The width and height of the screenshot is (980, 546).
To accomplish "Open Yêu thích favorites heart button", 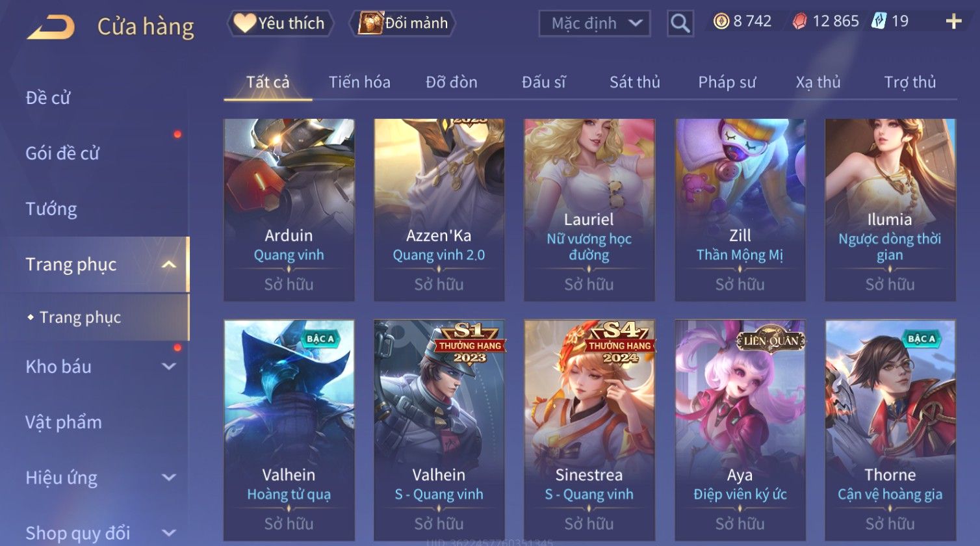I will point(280,23).
